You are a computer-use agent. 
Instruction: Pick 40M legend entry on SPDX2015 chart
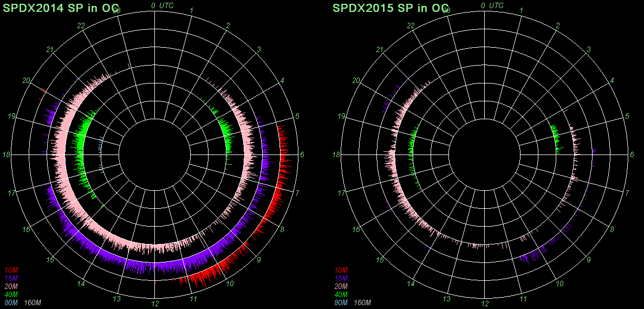coord(341,294)
